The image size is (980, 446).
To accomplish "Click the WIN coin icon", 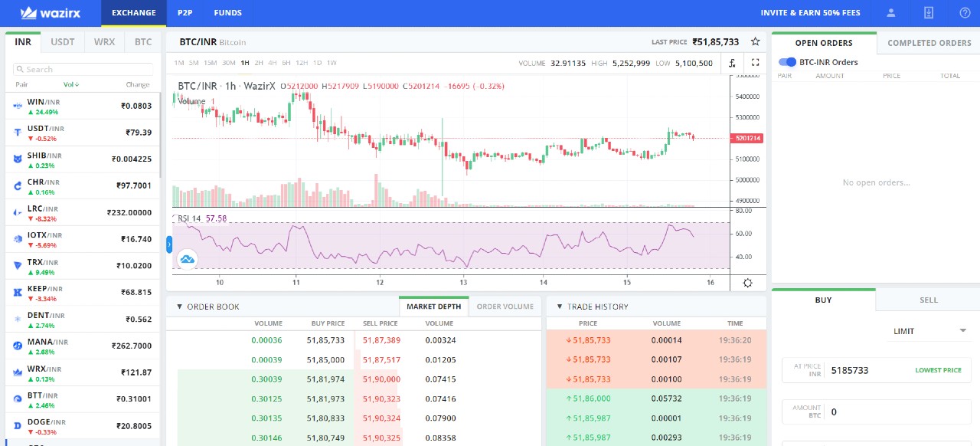I will click(18, 106).
